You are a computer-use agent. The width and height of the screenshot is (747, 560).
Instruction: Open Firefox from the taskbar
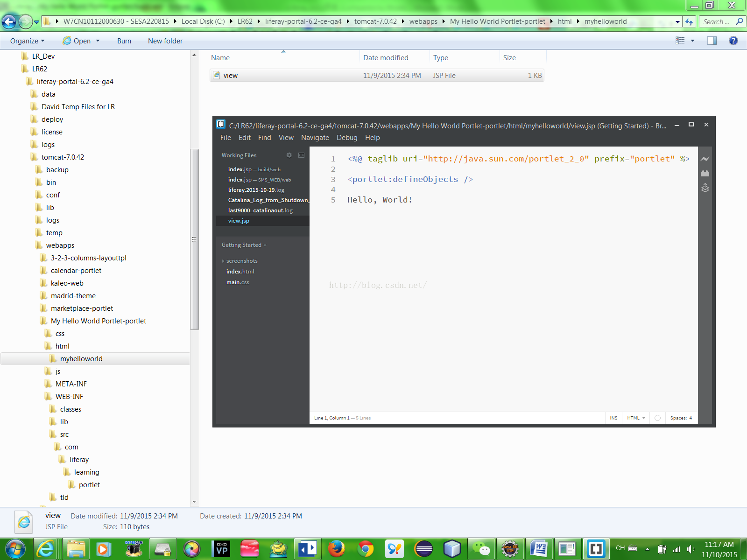(336, 549)
